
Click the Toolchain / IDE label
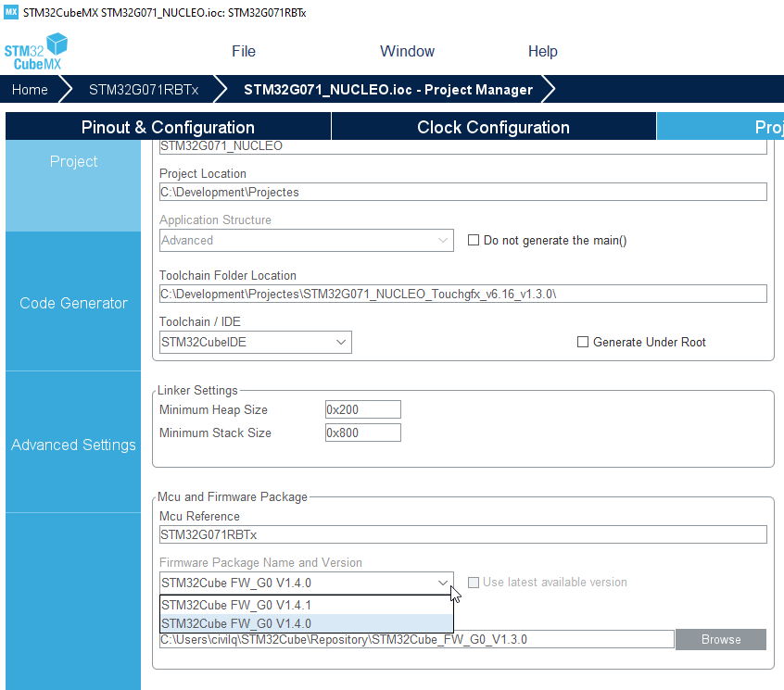tap(200, 321)
